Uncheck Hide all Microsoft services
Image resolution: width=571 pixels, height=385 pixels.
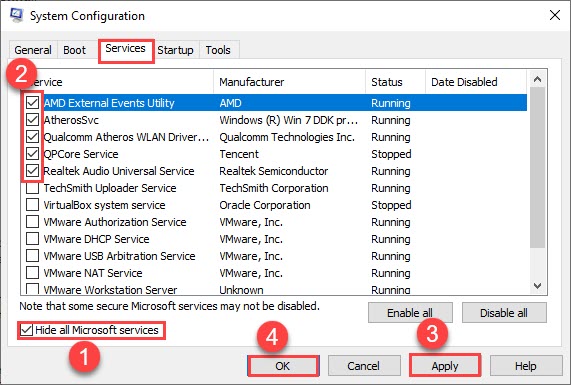26,330
